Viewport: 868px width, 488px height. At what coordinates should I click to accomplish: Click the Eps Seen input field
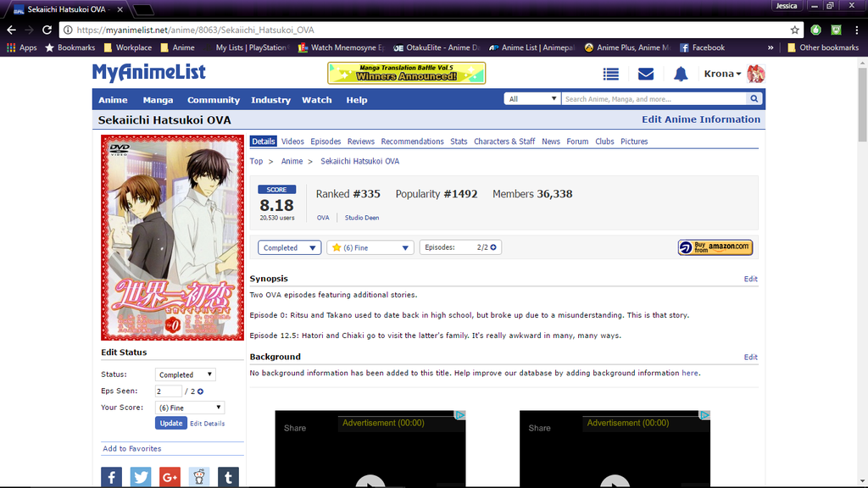169,391
